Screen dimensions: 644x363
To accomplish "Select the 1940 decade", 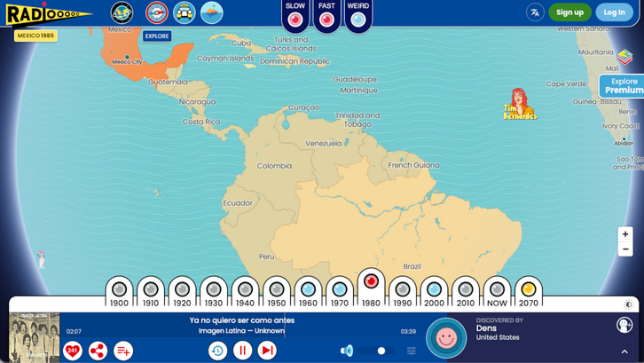I will pyautogui.click(x=245, y=292).
